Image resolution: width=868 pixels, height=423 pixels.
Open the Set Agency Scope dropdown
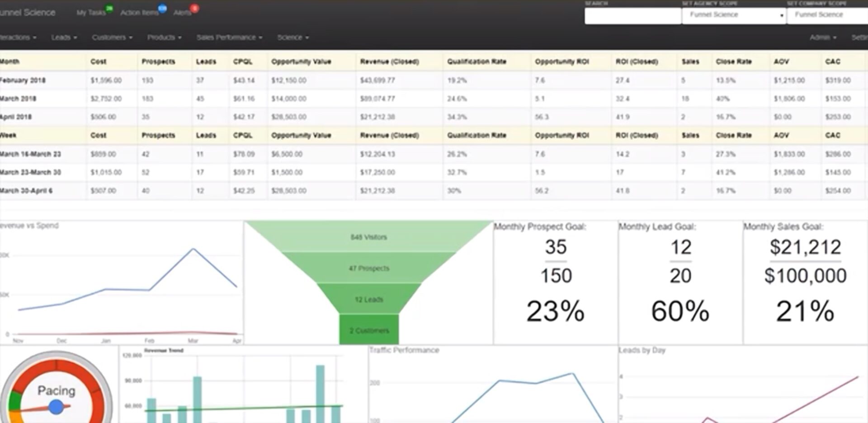(x=733, y=15)
